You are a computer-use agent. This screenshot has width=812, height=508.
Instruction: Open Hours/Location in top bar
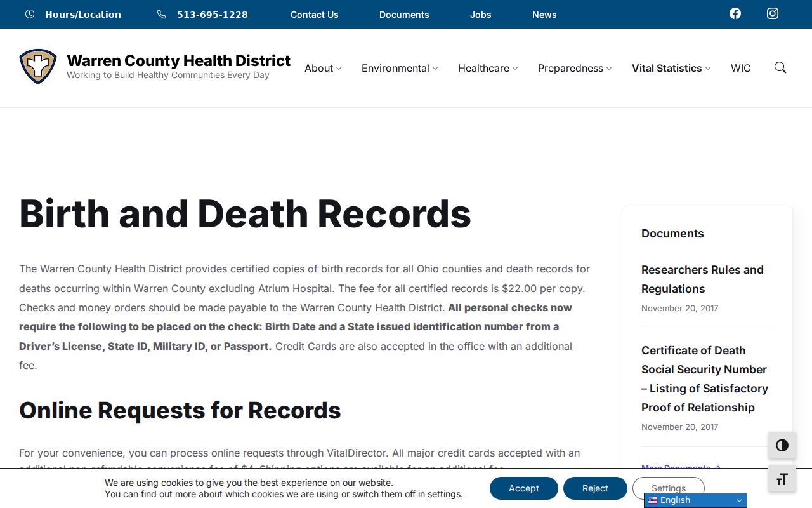click(83, 15)
